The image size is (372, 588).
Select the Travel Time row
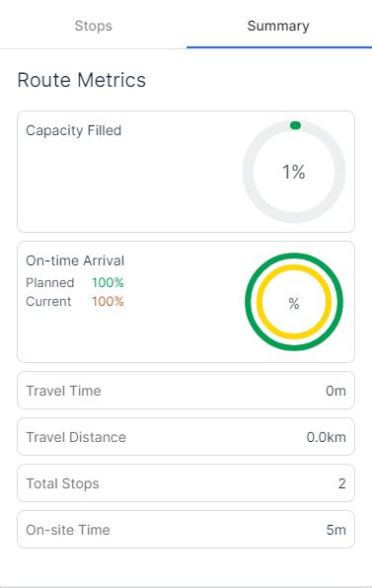click(186, 391)
